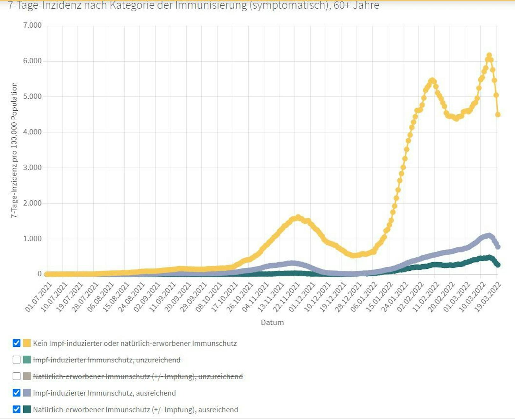Click the light green legend swatch
The image size is (515, 420).
tap(27, 359)
